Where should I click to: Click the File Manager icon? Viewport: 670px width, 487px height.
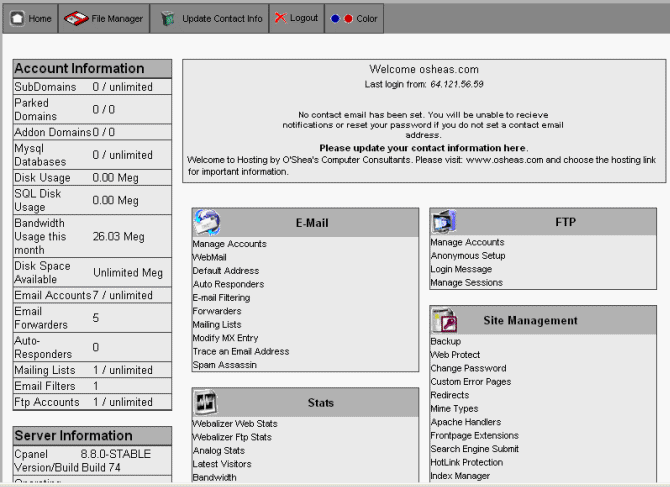click(76, 18)
